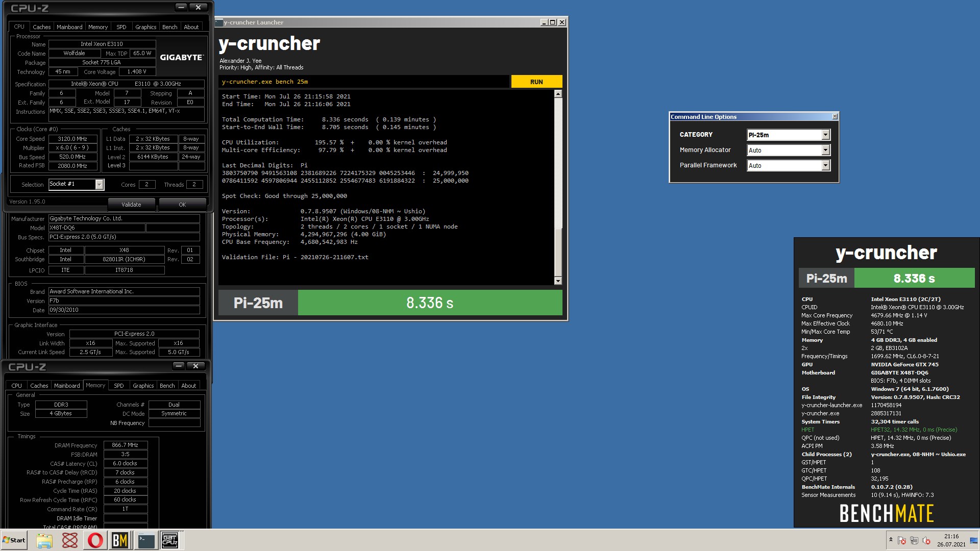
Task: Select the CPU tab in top CPU-Z
Action: (x=19, y=27)
